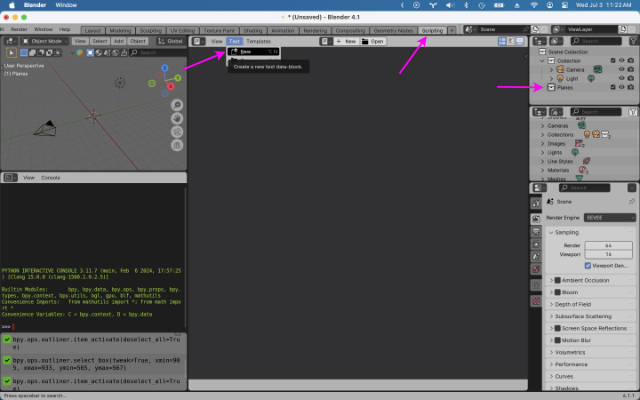The width and height of the screenshot is (640, 400).
Task: Open the outliner display mode icon
Action: tap(555, 41)
